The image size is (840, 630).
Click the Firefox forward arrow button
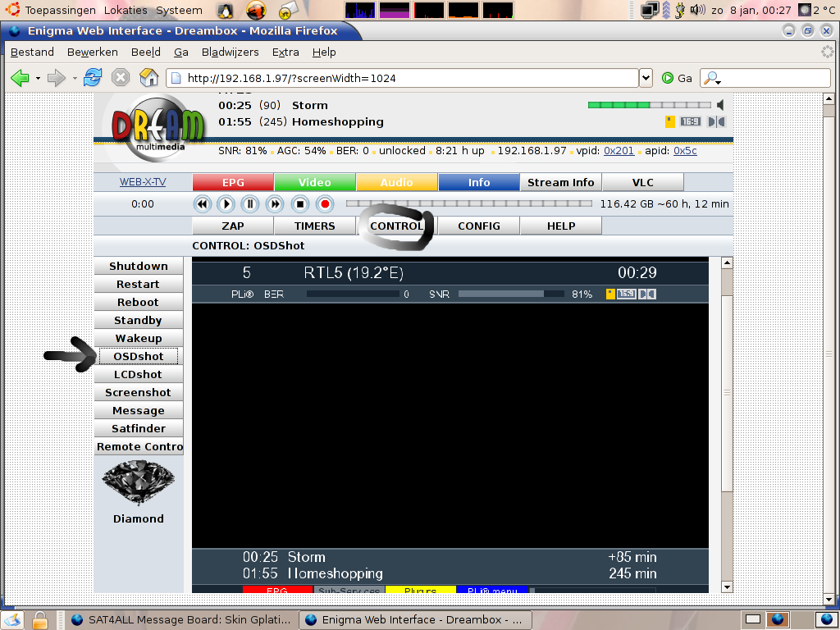click(57, 78)
